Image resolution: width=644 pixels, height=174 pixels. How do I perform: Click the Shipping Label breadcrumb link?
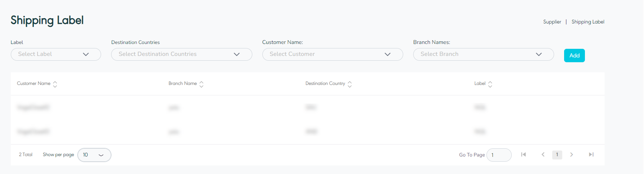pyautogui.click(x=588, y=22)
